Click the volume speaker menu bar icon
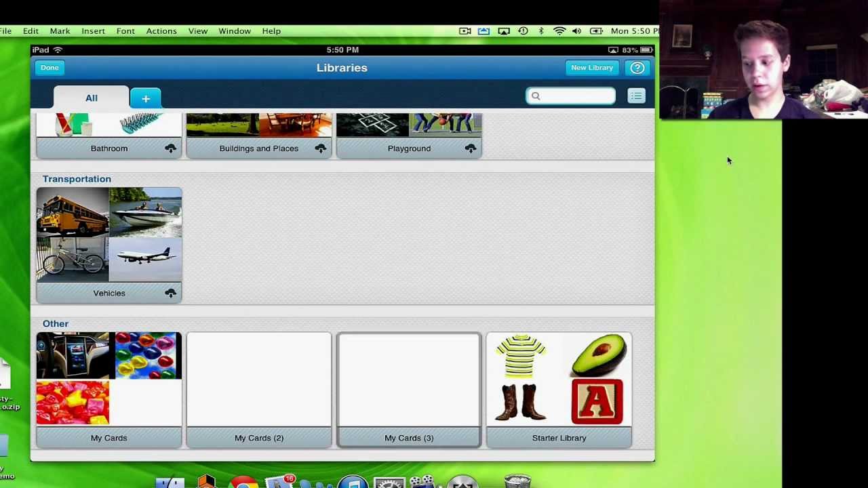Screen dimensions: 868x488 pyautogui.click(x=577, y=31)
